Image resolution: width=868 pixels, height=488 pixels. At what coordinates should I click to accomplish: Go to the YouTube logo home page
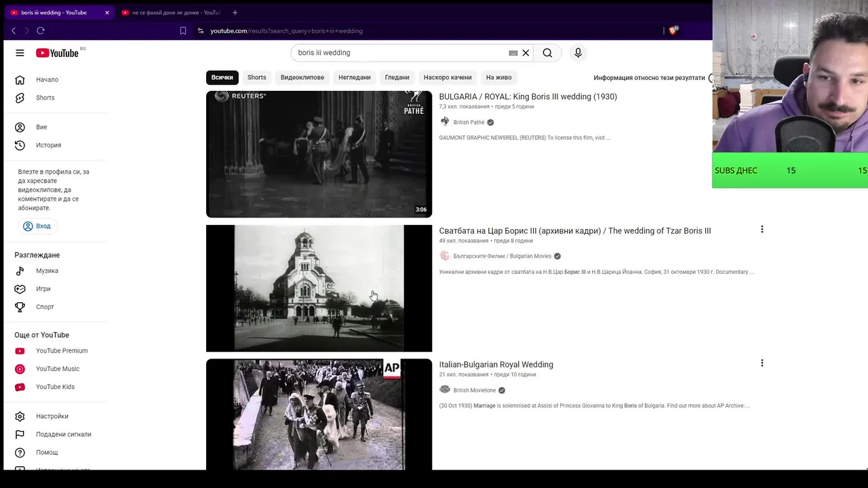tap(58, 53)
